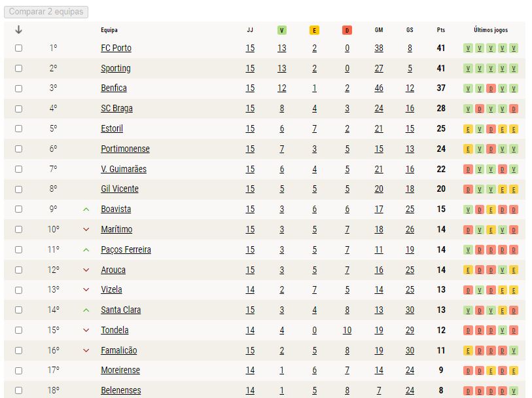The width and height of the screenshot is (532, 398).
Task: Click the red down chevron next to Famalicão
Action: point(86,350)
